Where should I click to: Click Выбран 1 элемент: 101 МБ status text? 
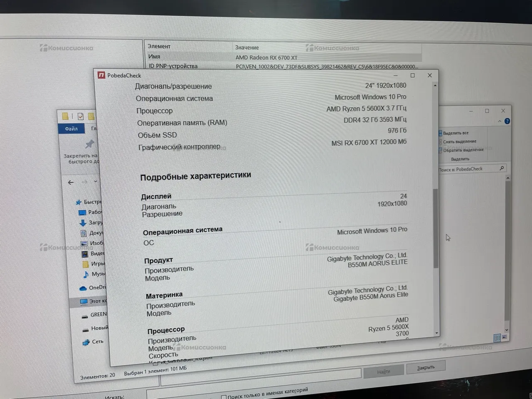coord(155,371)
